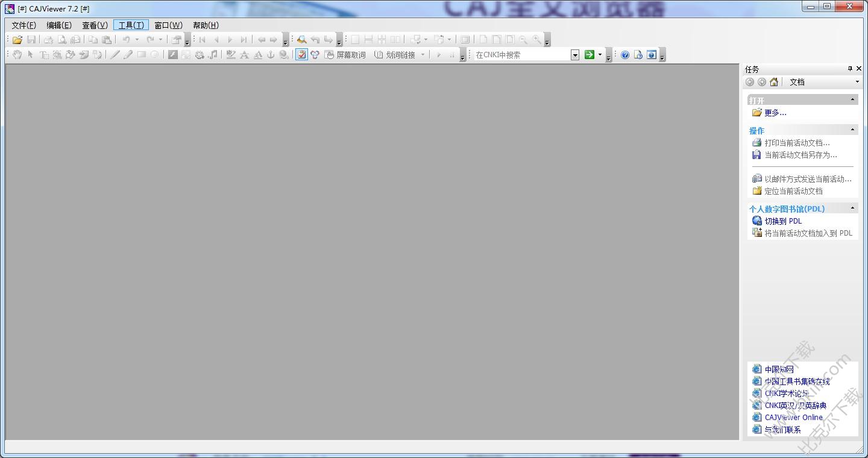Open the 中国知网 link
This screenshot has height=458, width=868.
click(779, 369)
